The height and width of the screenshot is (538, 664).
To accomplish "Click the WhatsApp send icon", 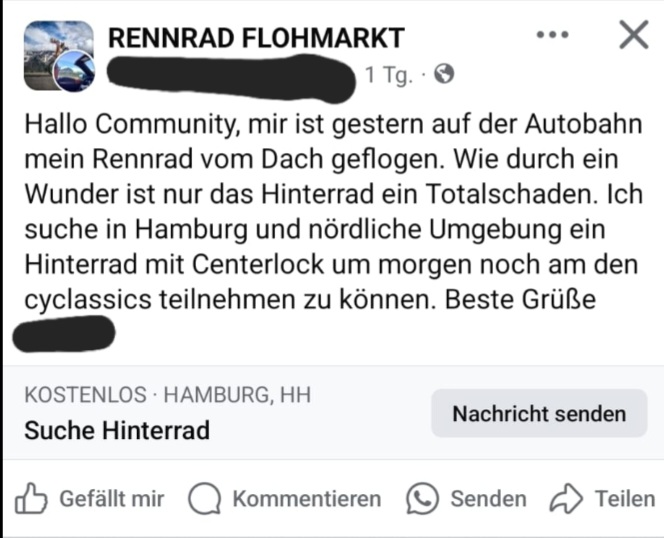I will click(x=423, y=499).
